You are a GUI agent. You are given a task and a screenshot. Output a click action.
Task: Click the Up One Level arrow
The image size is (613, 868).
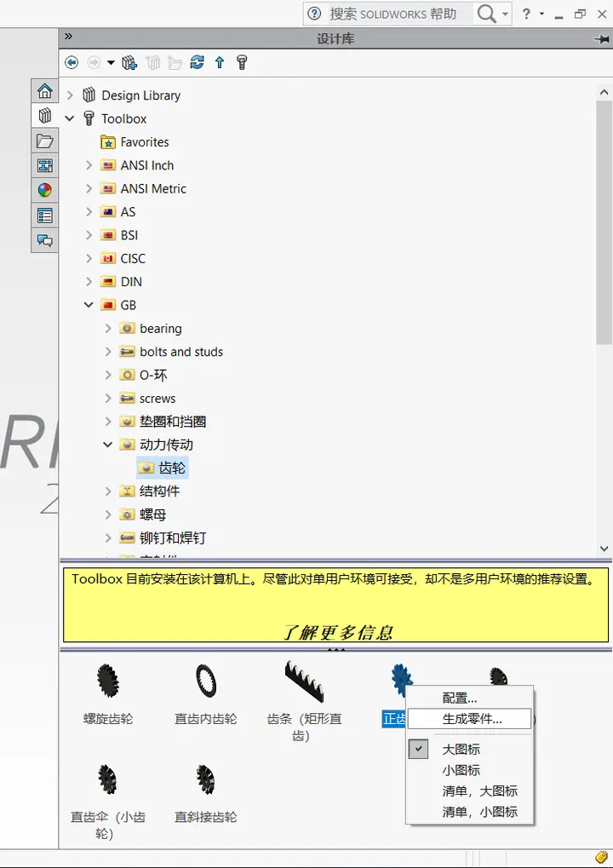(220, 62)
